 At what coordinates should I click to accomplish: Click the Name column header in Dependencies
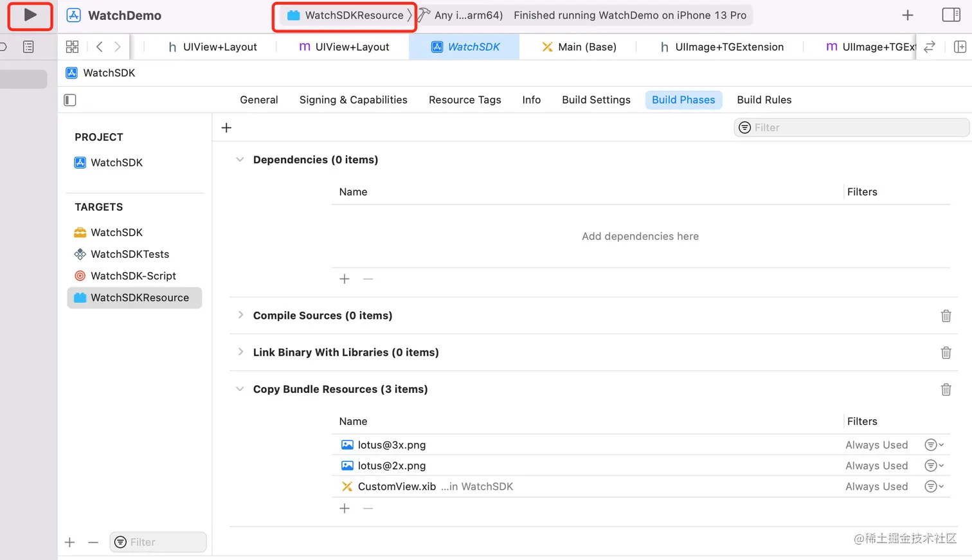tap(354, 192)
